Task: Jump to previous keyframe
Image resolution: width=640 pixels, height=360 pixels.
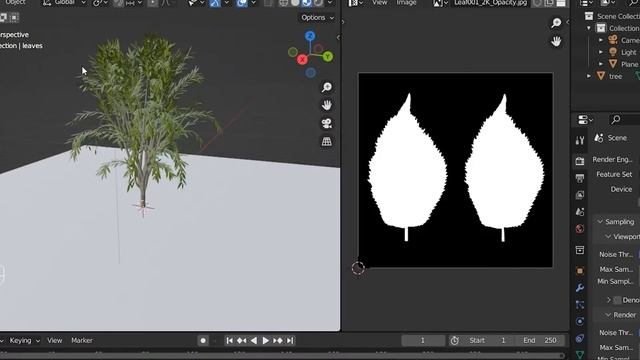Action: click(242, 340)
